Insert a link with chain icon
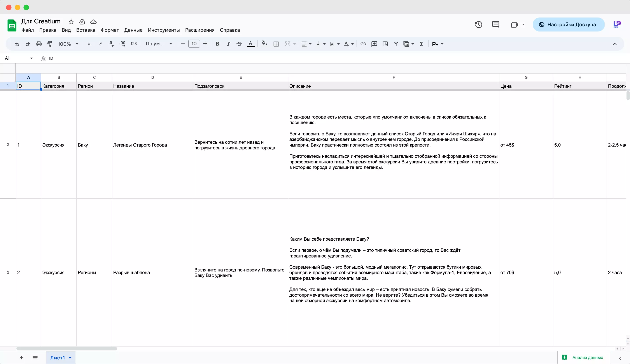 click(363, 44)
